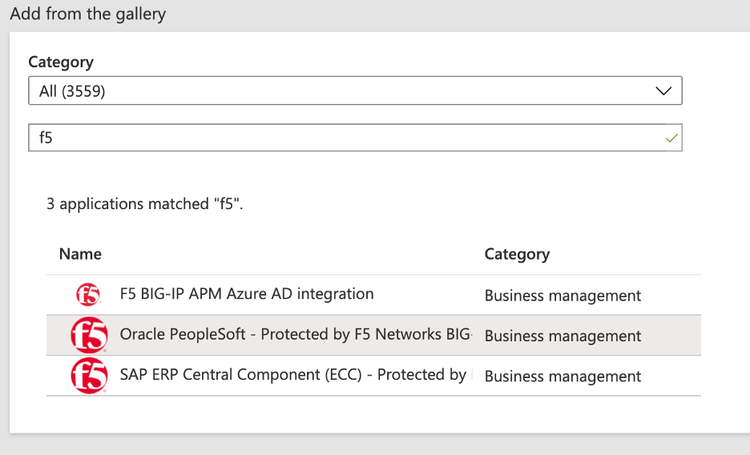
Task: Click the Add from the gallery title
Action: coord(88,14)
